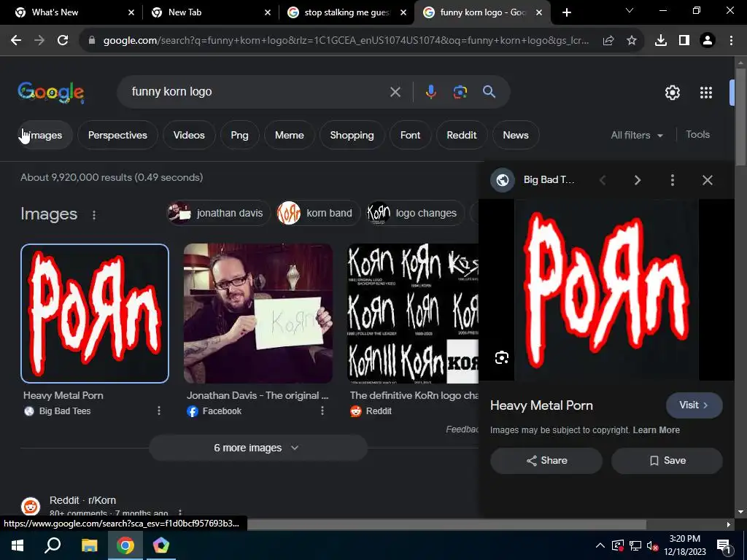Open tab search chevron in title bar

point(630,10)
